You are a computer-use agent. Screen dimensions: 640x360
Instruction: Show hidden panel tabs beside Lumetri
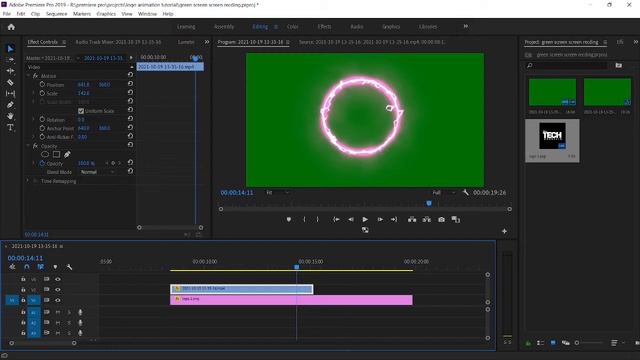click(207, 42)
